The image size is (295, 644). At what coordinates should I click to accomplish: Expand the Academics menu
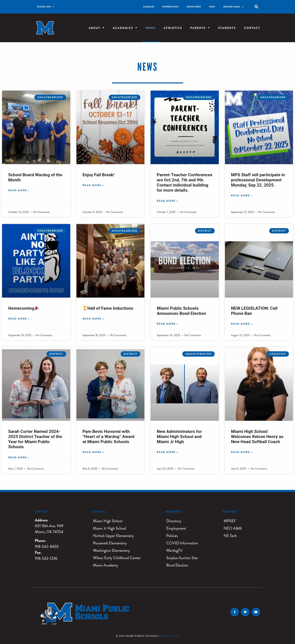click(125, 28)
